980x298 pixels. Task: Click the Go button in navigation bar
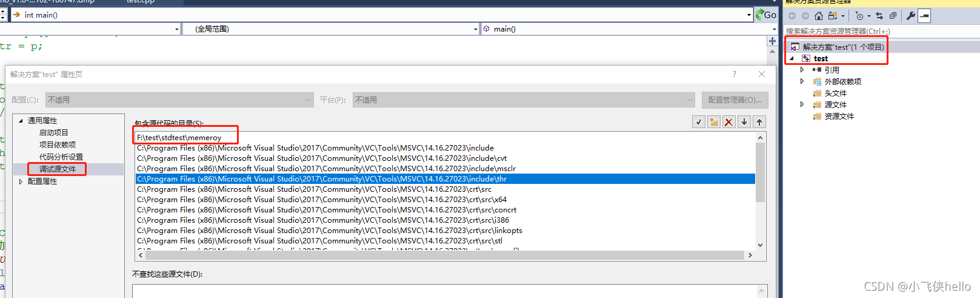766,15
